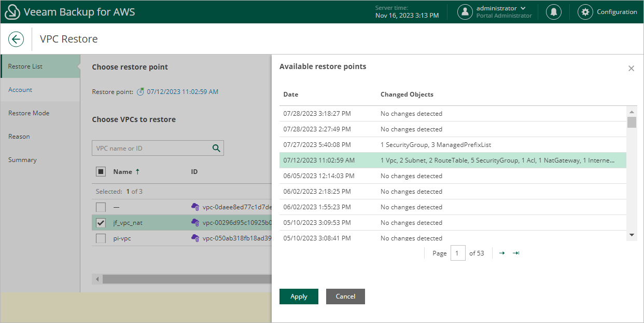
Task: Close the Available restore points panel
Action: coord(631,68)
